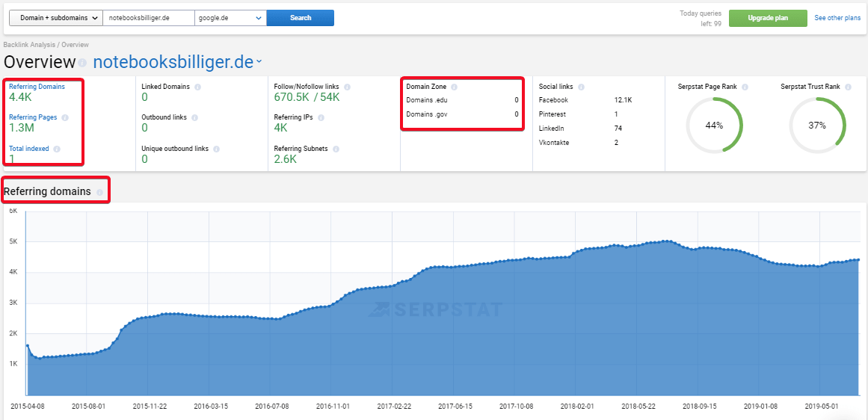The height and width of the screenshot is (420, 868).
Task: Click info icon next to Follow/Nofollow links
Action: click(347, 87)
